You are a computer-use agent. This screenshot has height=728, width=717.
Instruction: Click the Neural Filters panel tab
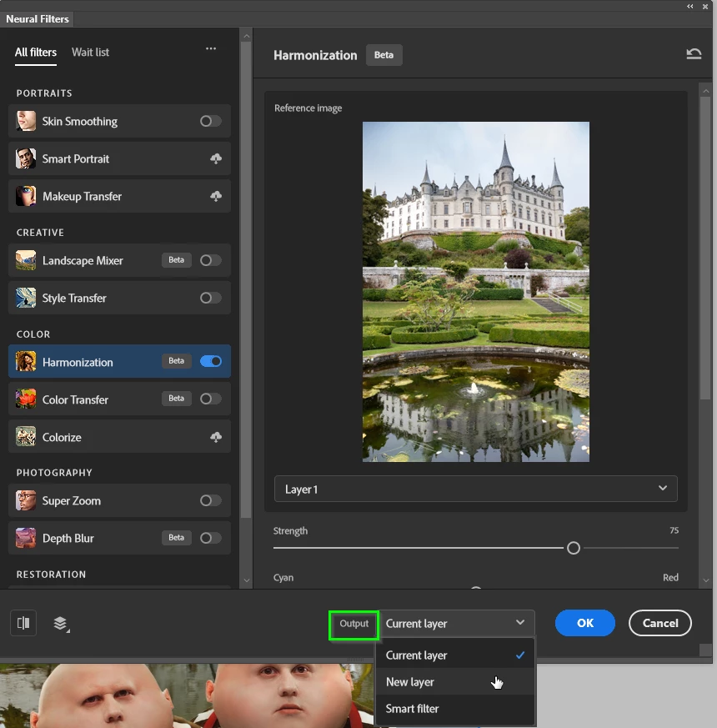click(x=38, y=19)
